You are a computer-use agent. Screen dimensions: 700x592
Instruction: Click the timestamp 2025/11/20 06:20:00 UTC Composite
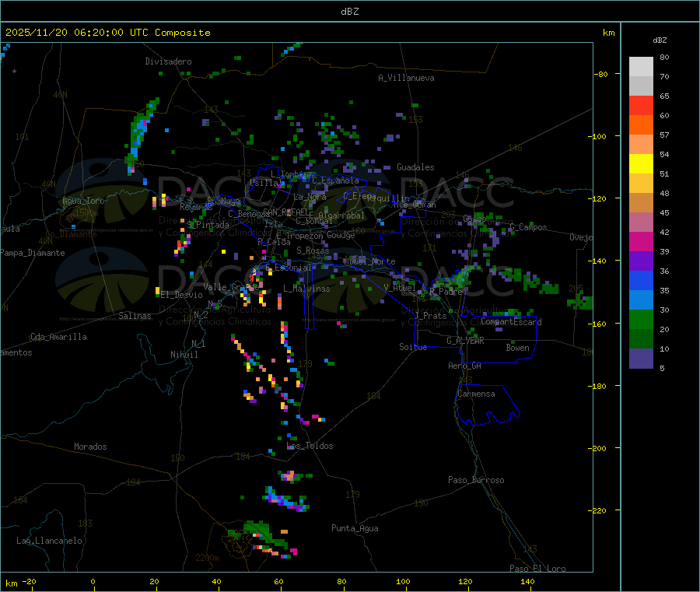pyautogui.click(x=108, y=33)
